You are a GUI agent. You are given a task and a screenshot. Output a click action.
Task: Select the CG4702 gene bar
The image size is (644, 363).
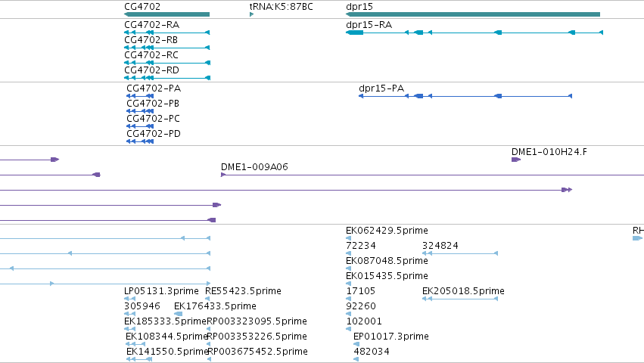pyautogui.click(x=166, y=14)
